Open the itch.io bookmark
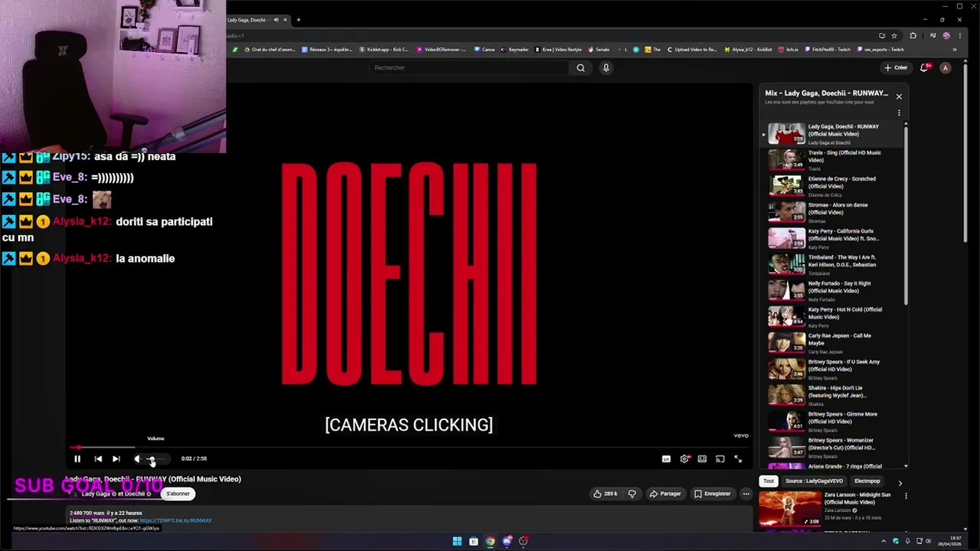The width and height of the screenshot is (980, 551). click(x=788, y=50)
